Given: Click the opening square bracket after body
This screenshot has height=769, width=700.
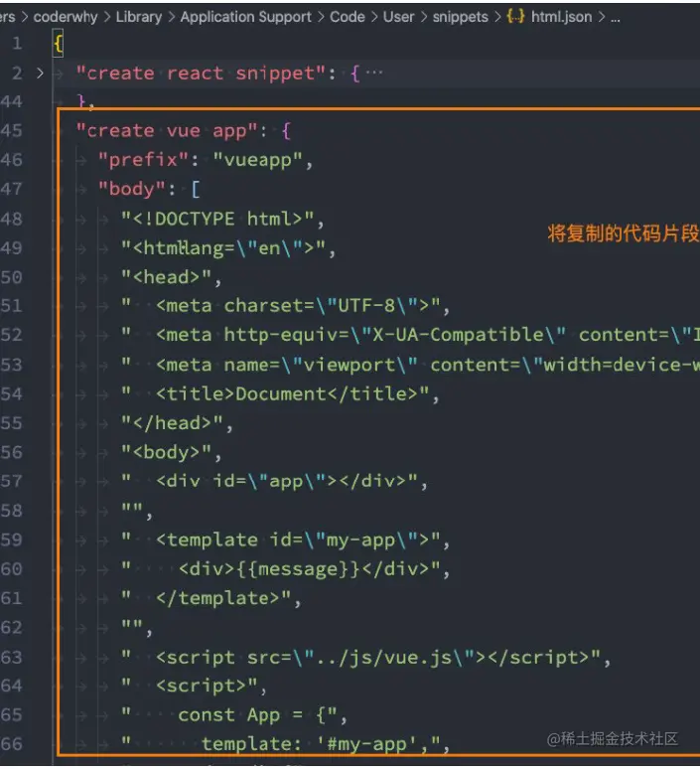Looking at the screenshot, I should 195,189.
